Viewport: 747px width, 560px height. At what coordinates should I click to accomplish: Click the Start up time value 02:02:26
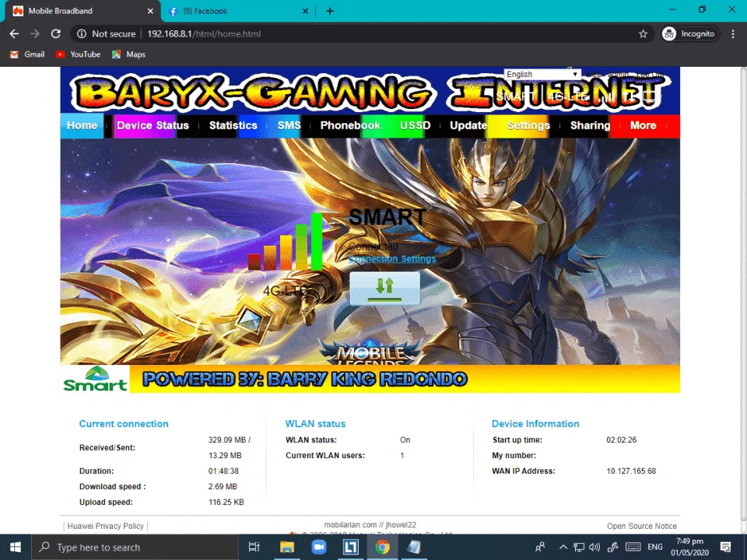(x=621, y=440)
